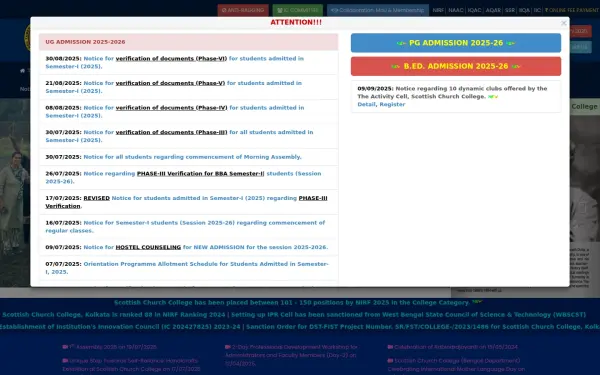Open the NIRF link in the top bar

pos(438,10)
